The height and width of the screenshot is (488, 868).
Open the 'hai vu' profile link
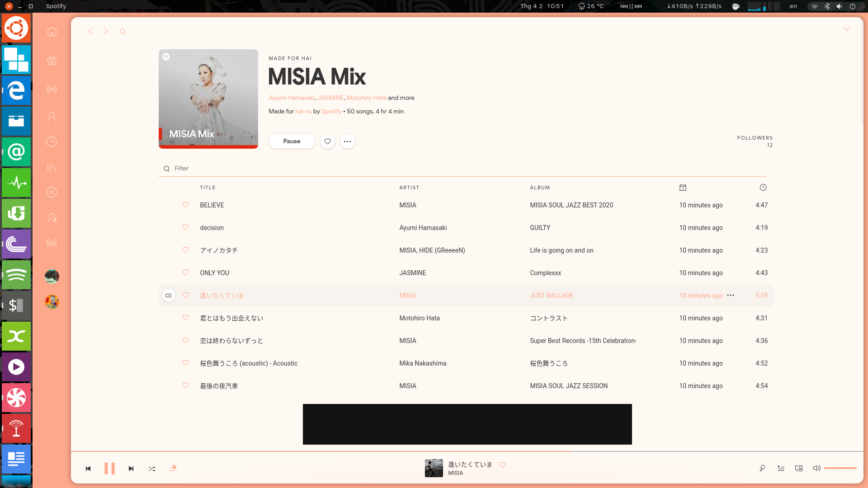click(x=303, y=111)
